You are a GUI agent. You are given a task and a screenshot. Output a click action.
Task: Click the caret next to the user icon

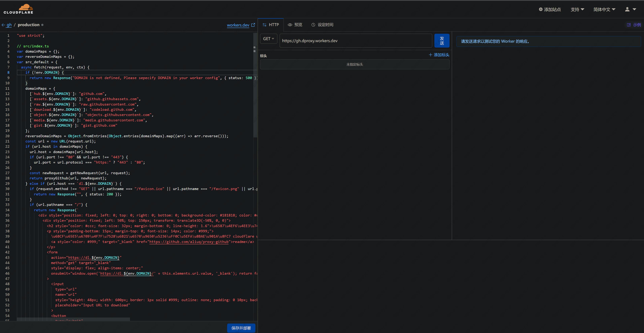[634, 9]
